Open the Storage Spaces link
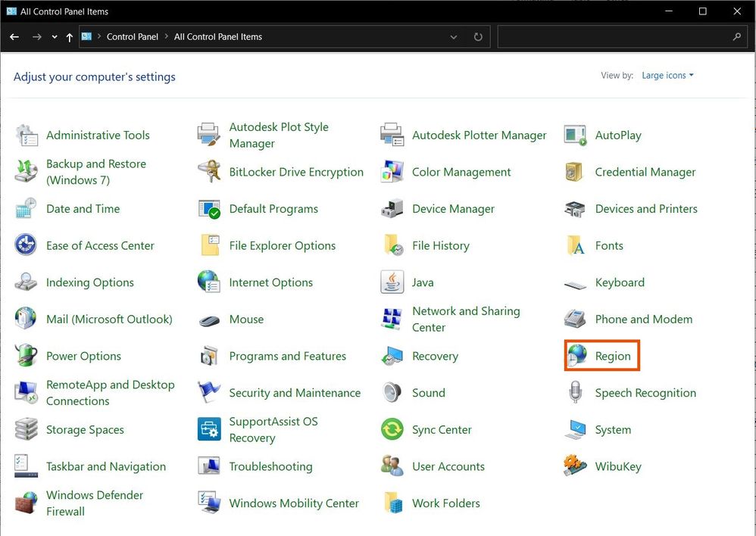Viewport: 756px width, 536px height. coord(85,429)
